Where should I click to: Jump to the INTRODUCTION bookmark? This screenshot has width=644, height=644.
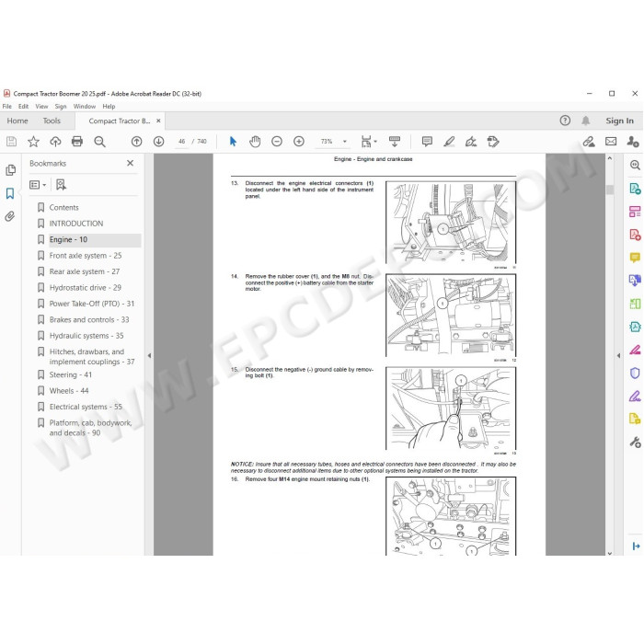76,224
